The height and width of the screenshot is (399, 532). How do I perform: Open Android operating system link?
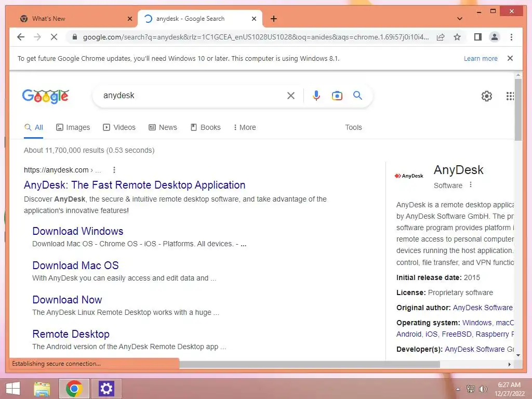click(x=409, y=334)
